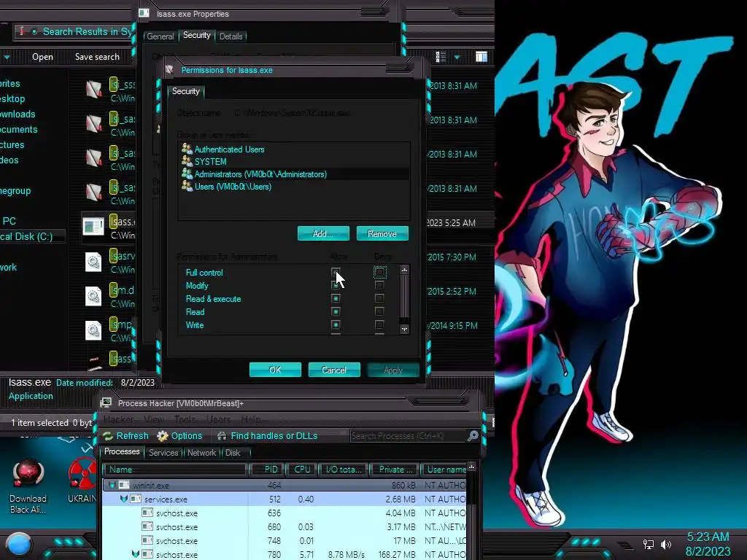This screenshot has width=747, height=560.
Task: Open the Services tab in Process Hacker
Action: (163, 452)
